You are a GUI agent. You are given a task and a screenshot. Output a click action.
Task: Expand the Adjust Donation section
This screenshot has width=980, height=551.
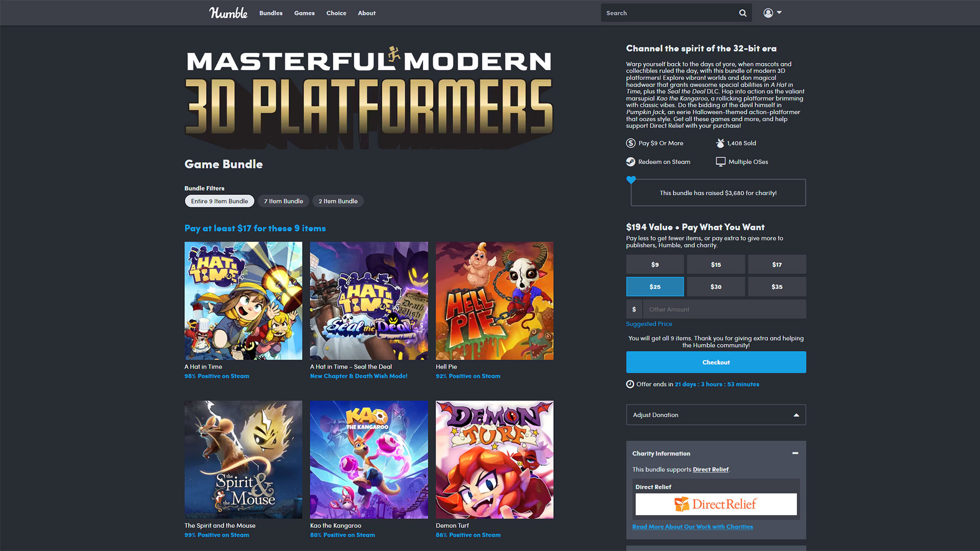[716, 414]
